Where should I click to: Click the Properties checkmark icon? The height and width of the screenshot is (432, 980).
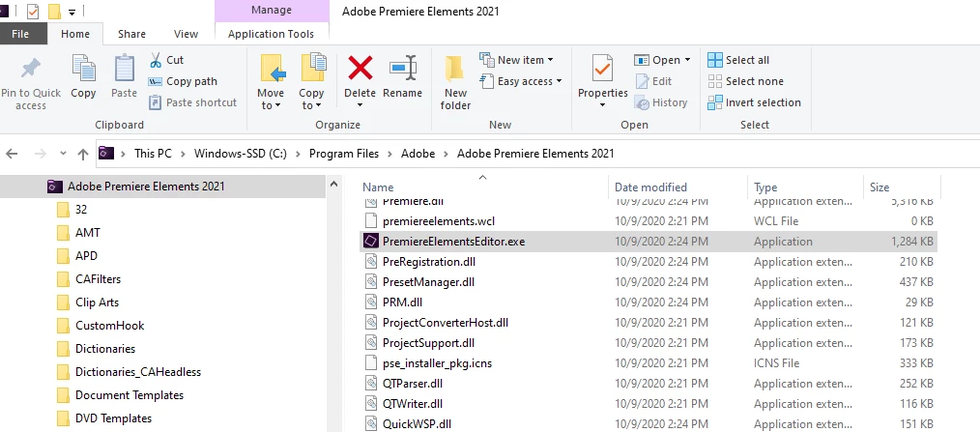(602, 69)
